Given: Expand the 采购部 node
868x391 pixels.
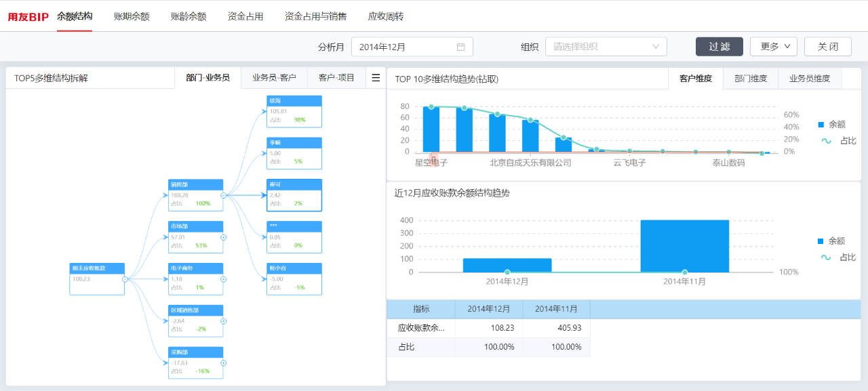Looking at the screenshot, I should 224,363.
